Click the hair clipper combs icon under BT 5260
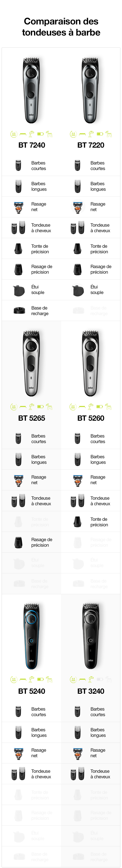Image resolution: width=122 pixels, height=868 pixels. point(77,501)
